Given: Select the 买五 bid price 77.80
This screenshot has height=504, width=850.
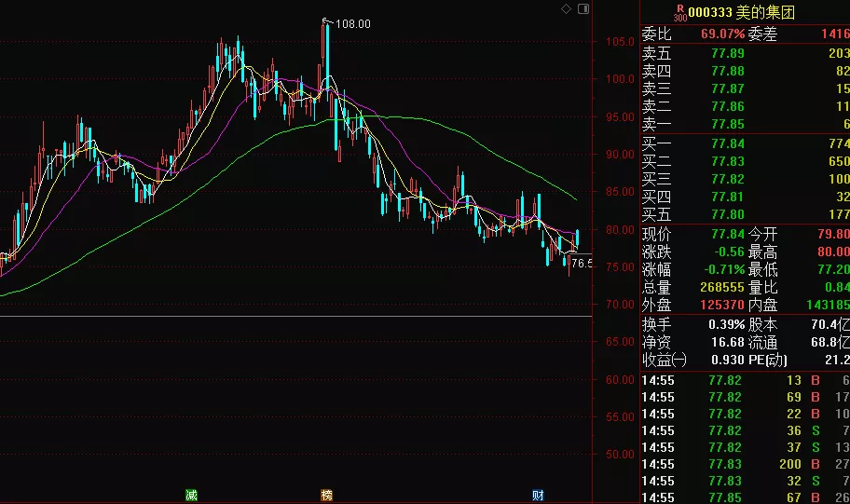Looking at the screenshot, I should (x=727, y=214).
